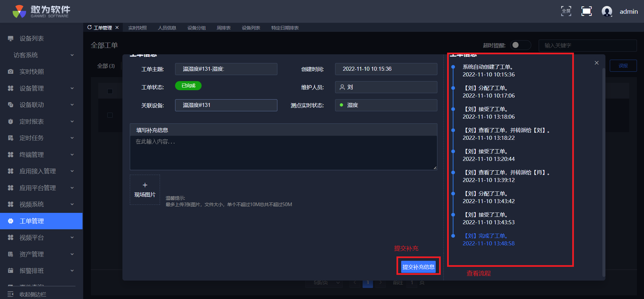Screen dimensions: 644x299
Task: Click the 应用平台管理 icon in sidebar
Action: coord(11,188)
